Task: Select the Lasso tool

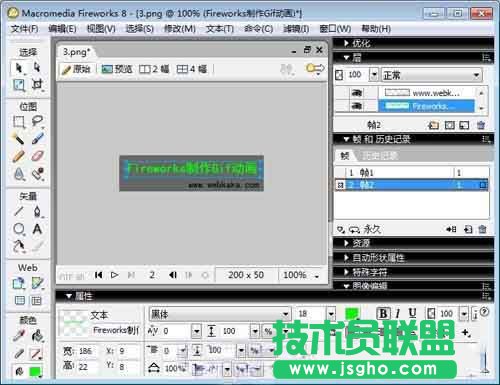Action: (37, 122)
